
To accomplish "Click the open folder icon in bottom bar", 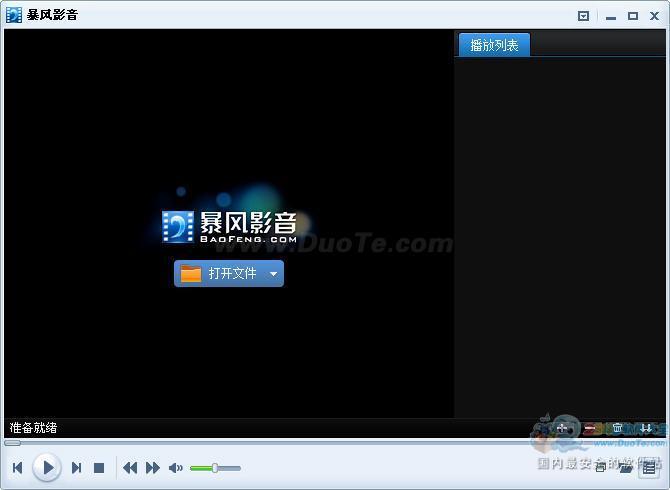I will 626,467.
